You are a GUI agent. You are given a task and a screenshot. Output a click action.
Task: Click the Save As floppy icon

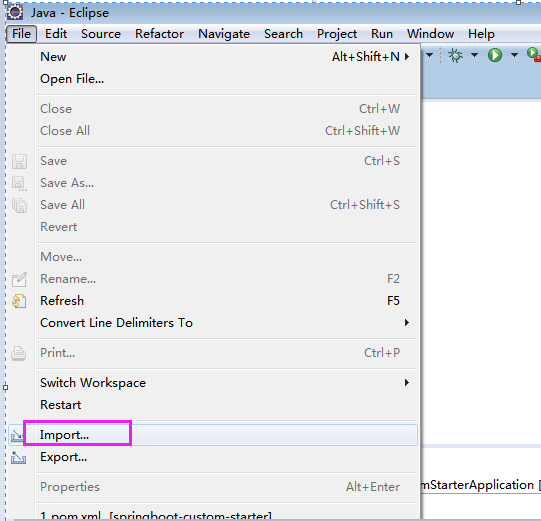point(19,184)
